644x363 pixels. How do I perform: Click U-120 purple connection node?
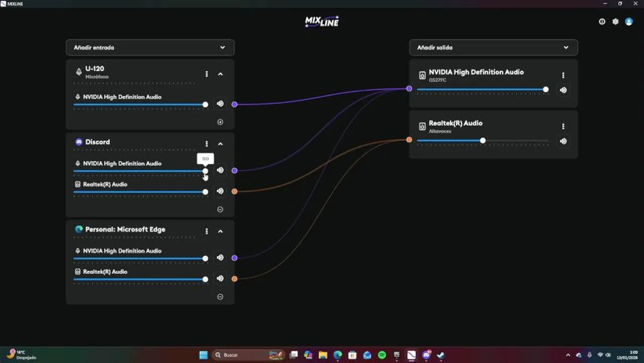[x=234, y=104]
